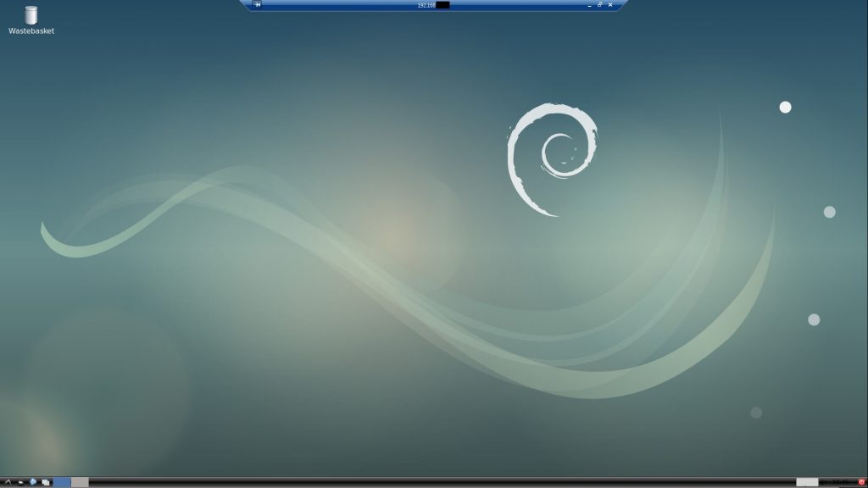Launch the file manager from the panel
The image size is (868, 488).
pos(20,482)
